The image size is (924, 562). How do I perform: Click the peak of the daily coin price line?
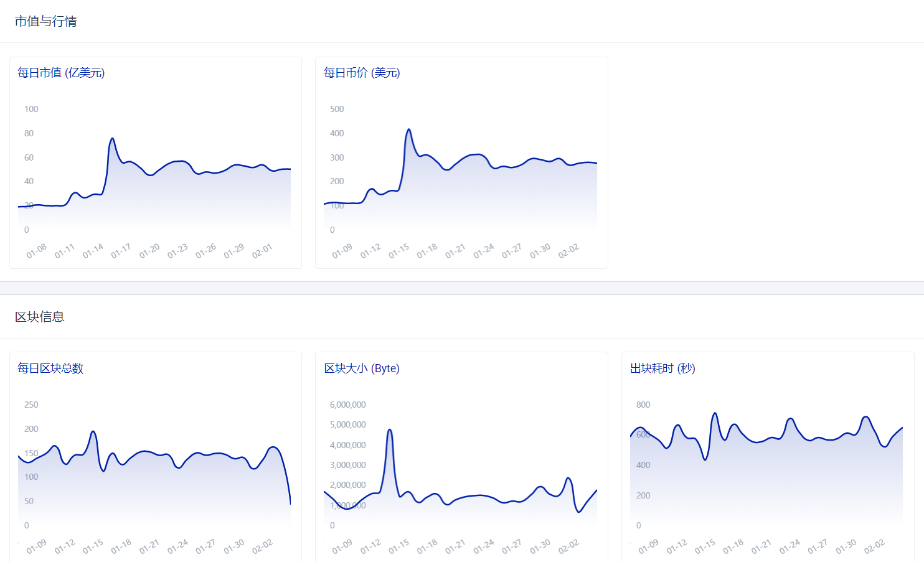(x=408, y=129)
